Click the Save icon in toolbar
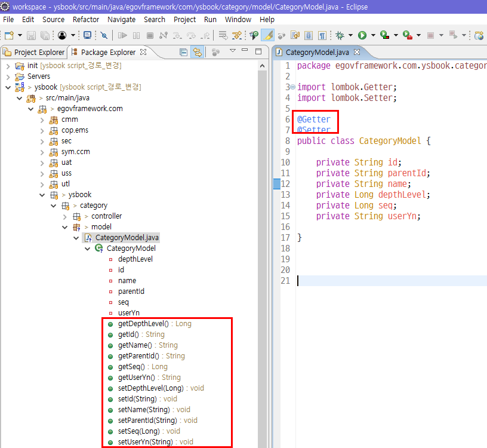The height and width of the screenshot is (448, 487). [31, 35]
